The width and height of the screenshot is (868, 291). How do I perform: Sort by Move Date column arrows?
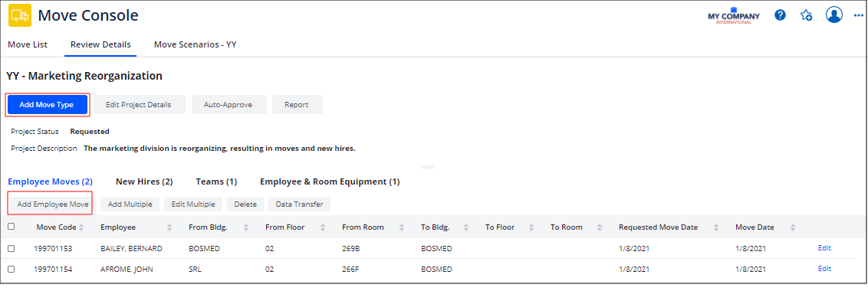click(793, 227)
